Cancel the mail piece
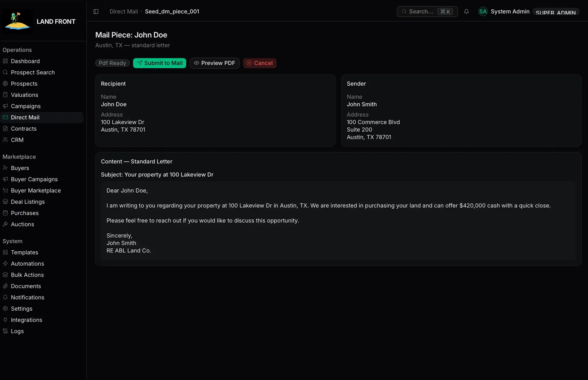The image size is (588, 380). pyautogui.click(x=260, y=63)
